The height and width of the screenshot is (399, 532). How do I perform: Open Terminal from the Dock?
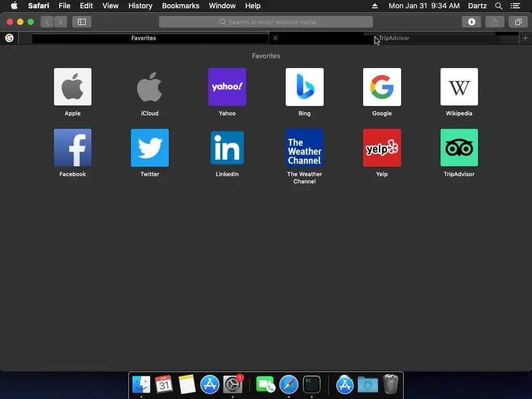312,384
